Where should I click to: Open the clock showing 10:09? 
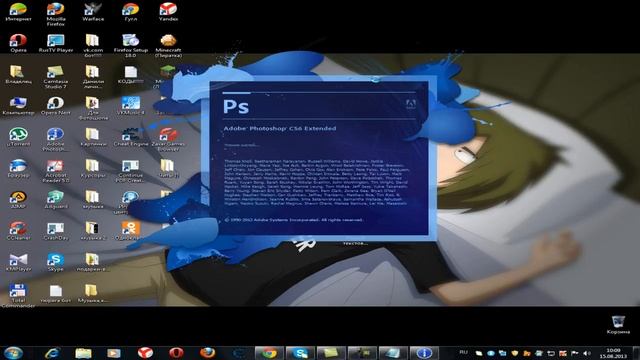click(x=613, y=353)
